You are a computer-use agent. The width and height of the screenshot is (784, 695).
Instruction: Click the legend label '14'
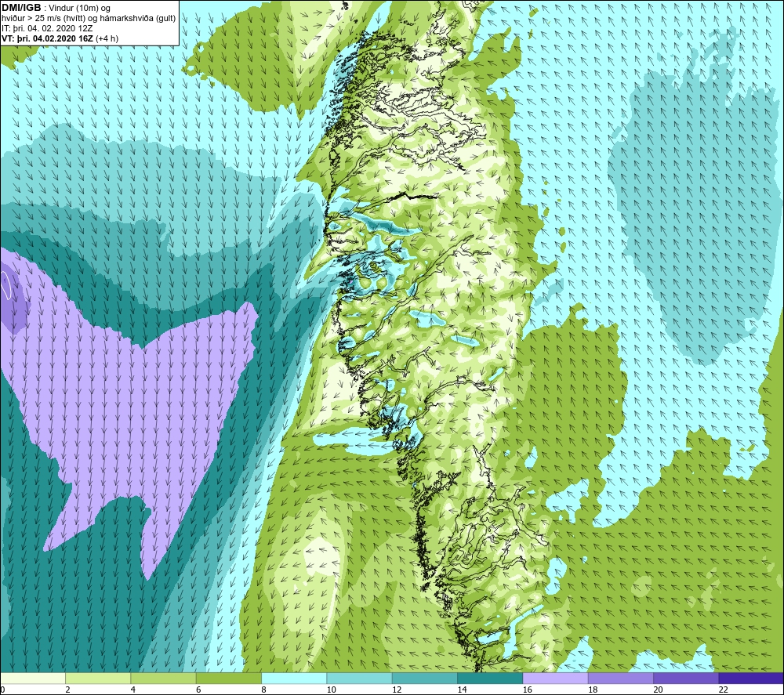[x=462, y=690]
